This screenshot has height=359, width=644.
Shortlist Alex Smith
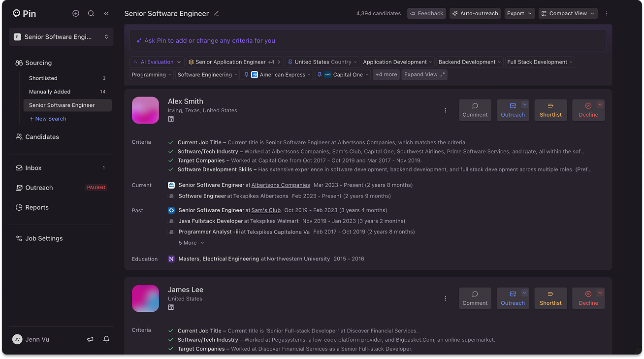(550, 110)
